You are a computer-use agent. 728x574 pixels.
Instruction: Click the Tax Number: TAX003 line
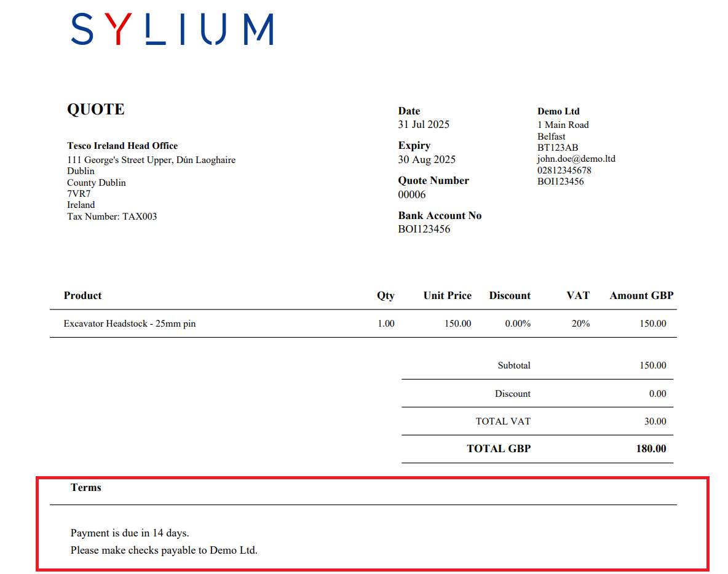pyautogui.click(x=112, y=216)
